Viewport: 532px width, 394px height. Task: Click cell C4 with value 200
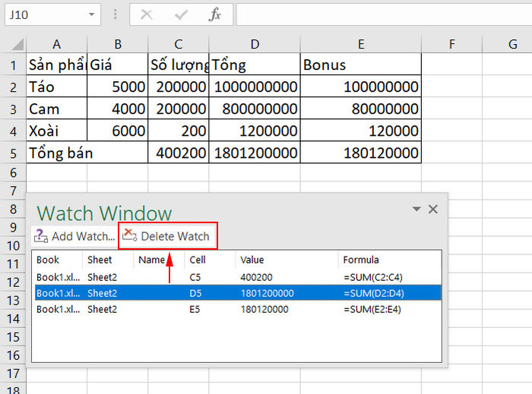point(179,131)
